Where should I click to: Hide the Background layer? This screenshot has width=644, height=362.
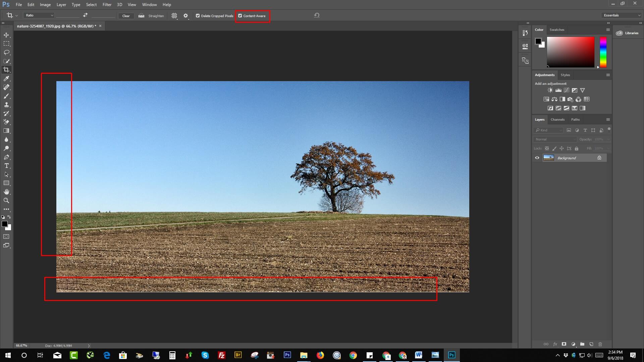(537, 158)
